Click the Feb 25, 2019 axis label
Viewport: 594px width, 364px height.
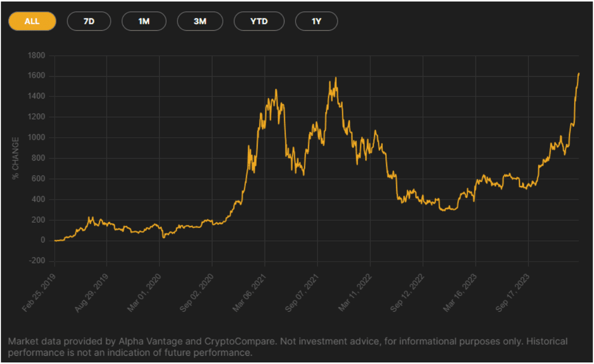(39, 291)
